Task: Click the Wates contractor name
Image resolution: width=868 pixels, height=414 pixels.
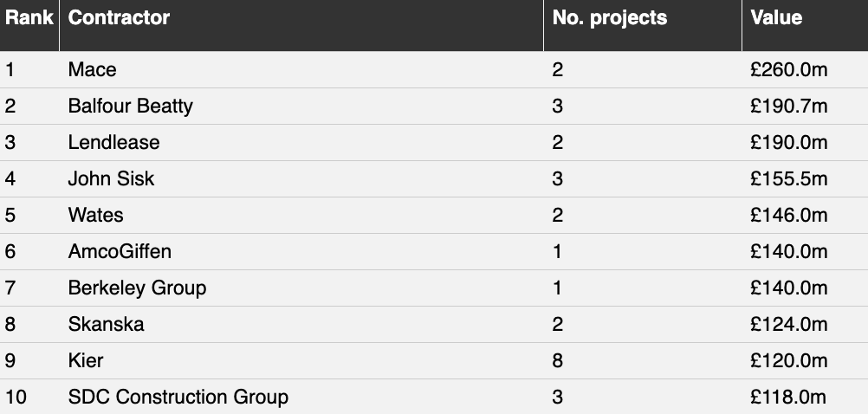Action: [95, 216]
